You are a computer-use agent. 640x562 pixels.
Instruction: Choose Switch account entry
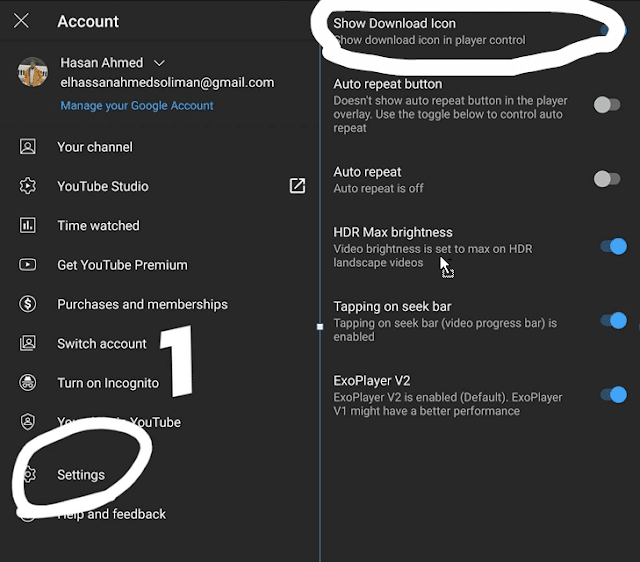tap(102, 344)
